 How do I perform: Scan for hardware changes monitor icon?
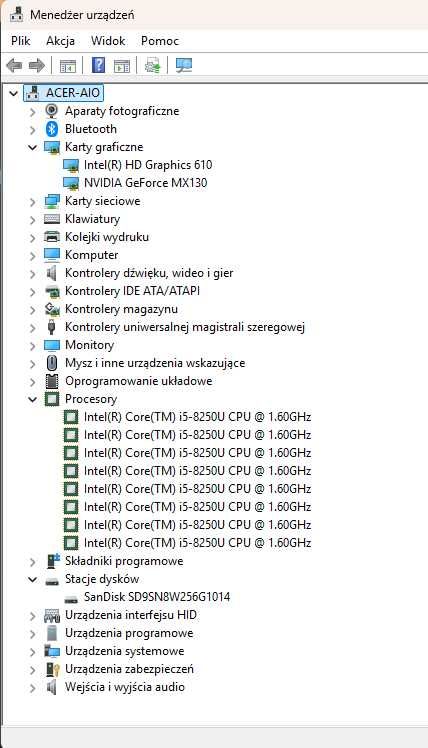[x=184, y=65]
